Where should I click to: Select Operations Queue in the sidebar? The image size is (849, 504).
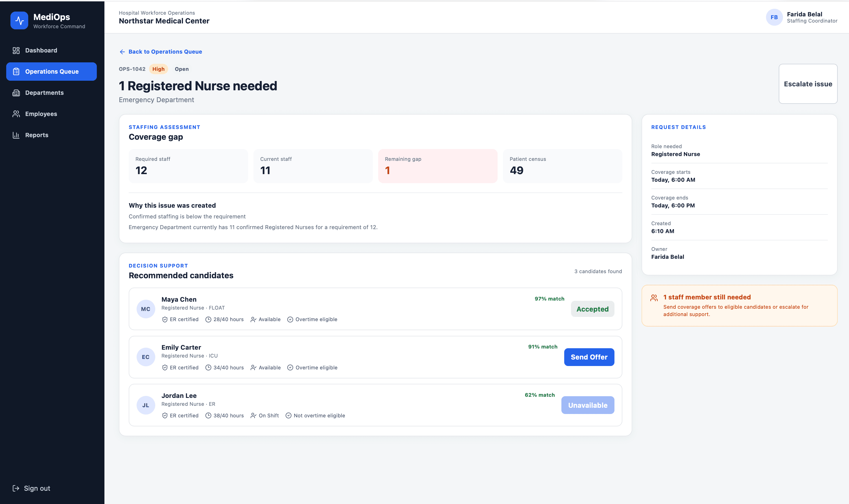51,72
